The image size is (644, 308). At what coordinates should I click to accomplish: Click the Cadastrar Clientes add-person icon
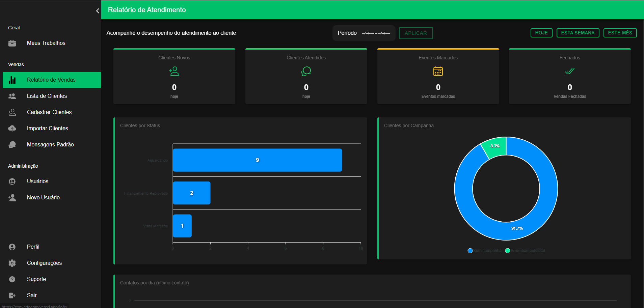click(x=12, y=112)
